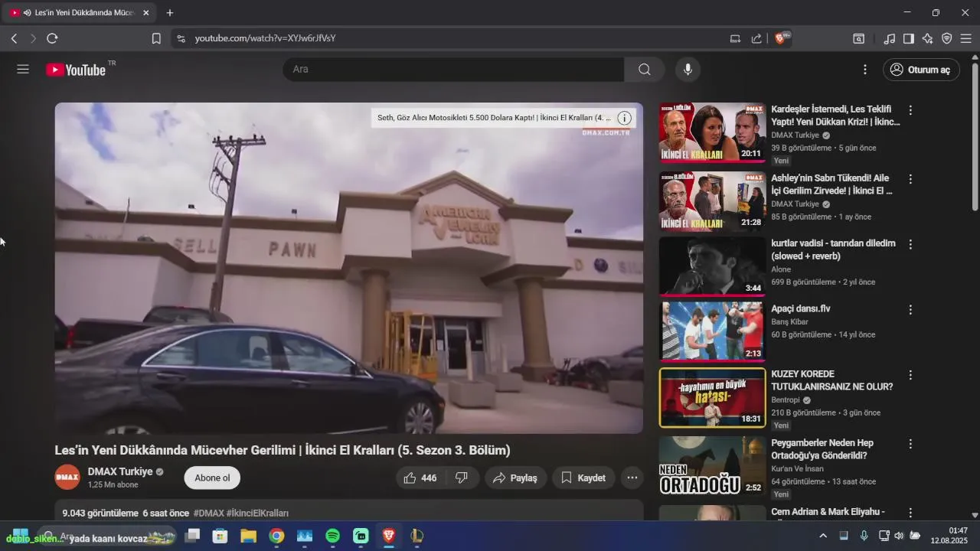This screenshot has height=551, width=980.
Task: Open the tab search icon in toolbar
Action: click(859, 38)
